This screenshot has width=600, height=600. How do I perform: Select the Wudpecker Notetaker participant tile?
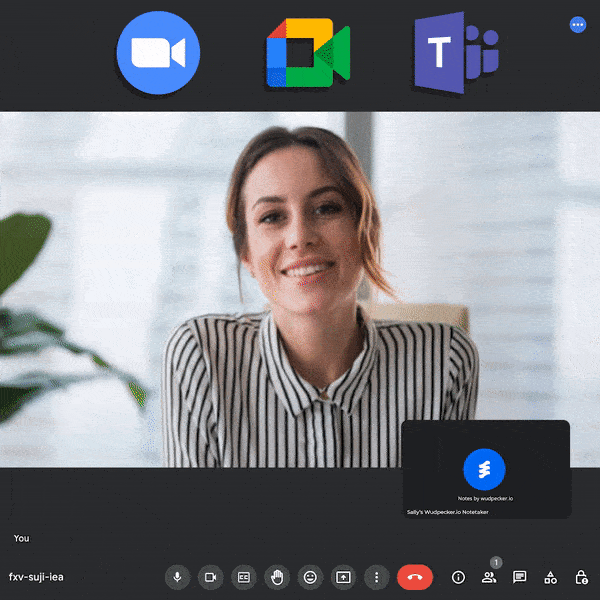coord(485,469)
